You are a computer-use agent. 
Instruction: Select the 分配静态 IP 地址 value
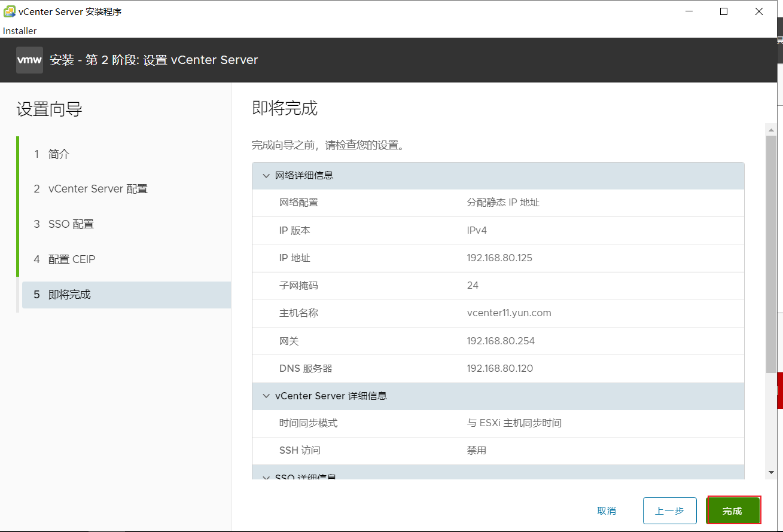point(503,203)
